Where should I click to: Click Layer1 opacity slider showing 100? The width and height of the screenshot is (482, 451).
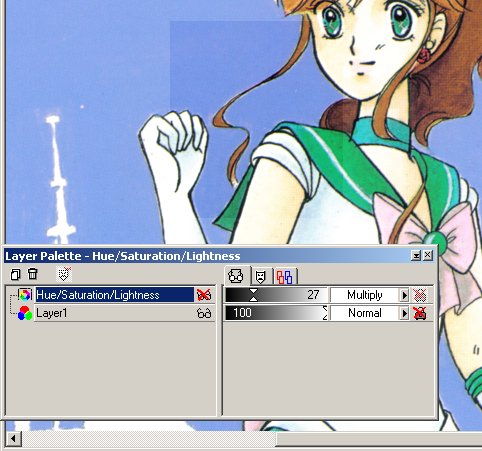coord(276,313)
